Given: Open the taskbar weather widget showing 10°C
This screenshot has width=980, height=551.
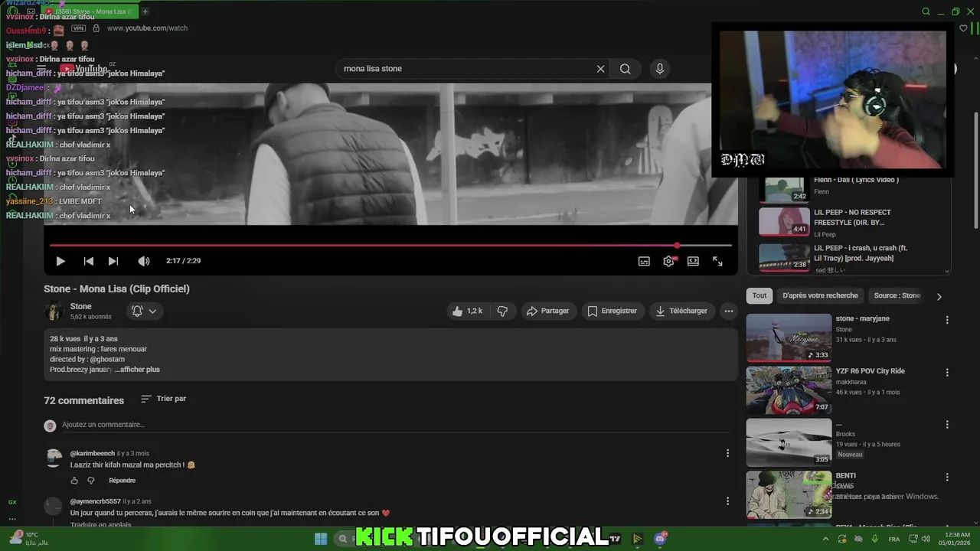Looking at the screenshot, I should (28, 538).
